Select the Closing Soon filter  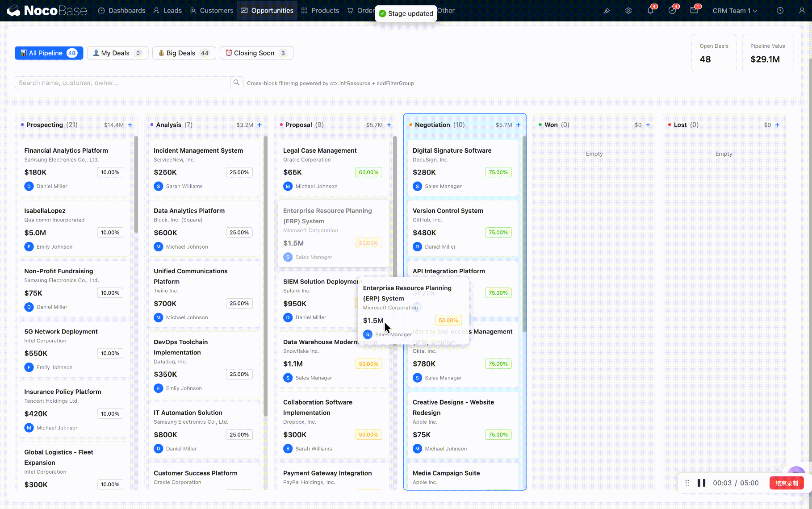256,53
